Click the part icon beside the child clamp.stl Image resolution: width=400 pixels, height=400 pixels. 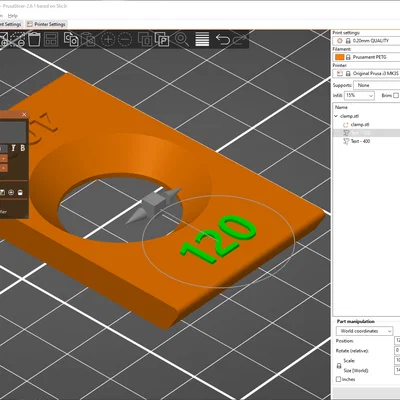(x=346, y=125)
